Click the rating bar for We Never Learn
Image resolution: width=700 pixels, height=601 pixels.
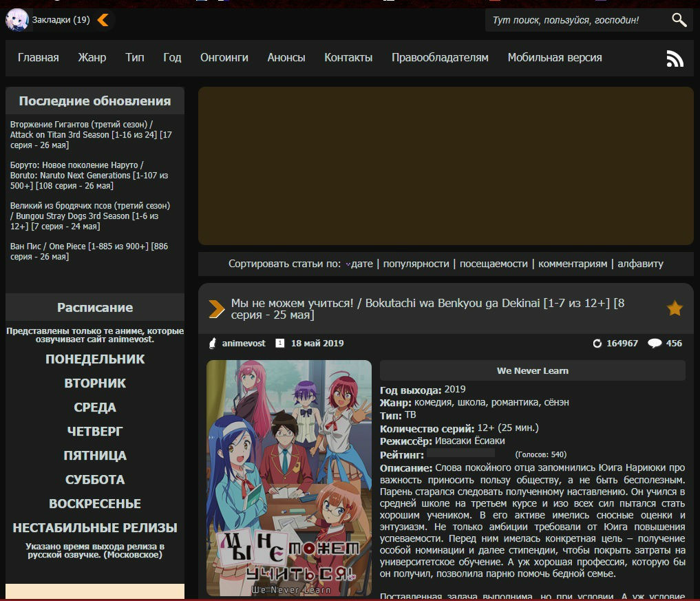pos(460,454)
